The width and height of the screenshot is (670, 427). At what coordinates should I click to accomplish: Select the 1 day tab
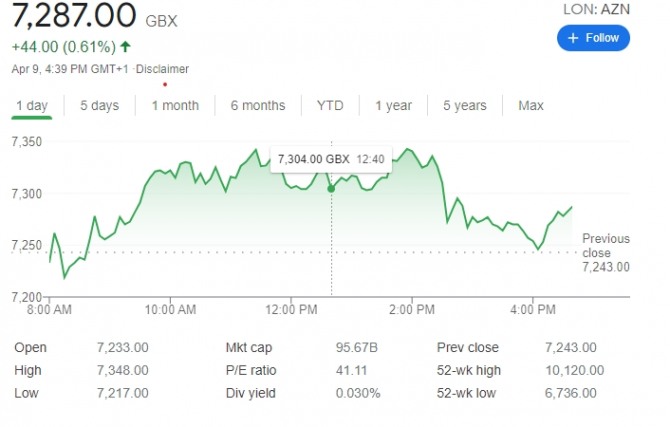[x=32, y=105]
